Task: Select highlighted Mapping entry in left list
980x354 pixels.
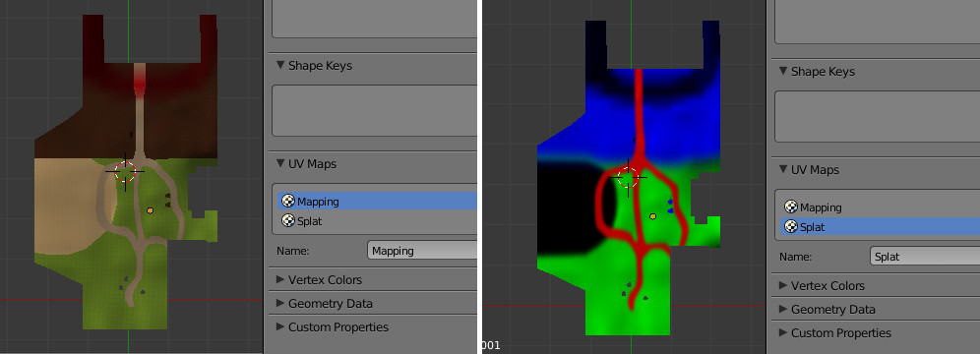Action: [x=377, y=201]
